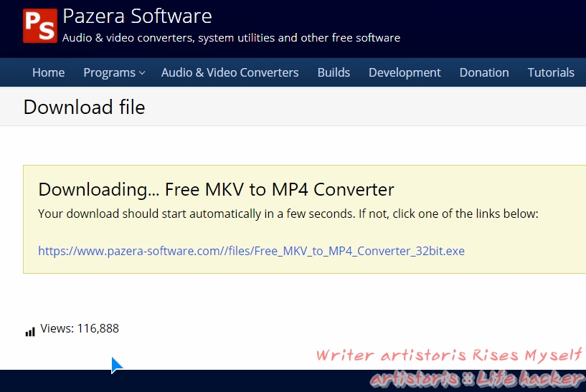This screenshot has width=586, height=392.
Task: Click the "Downloading... Free MKV to MP4 Converter" heading
Action: 216,189
